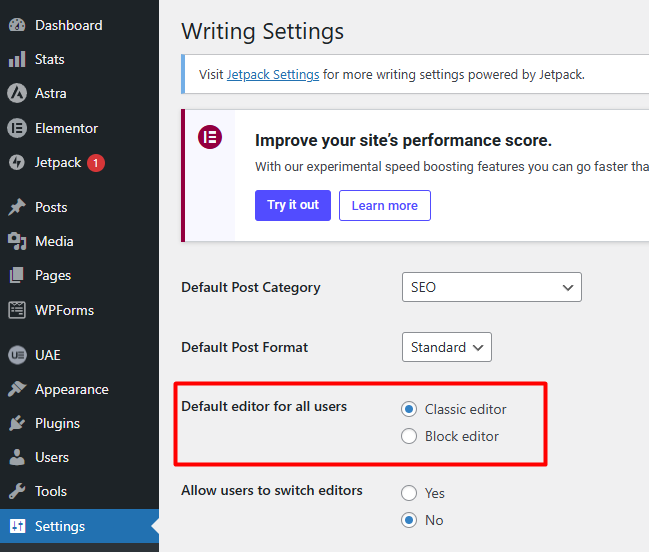This screenshot has height=552, width=649.
Task: Click the Appearance paintbrush icon
Action: coord(17,389)
